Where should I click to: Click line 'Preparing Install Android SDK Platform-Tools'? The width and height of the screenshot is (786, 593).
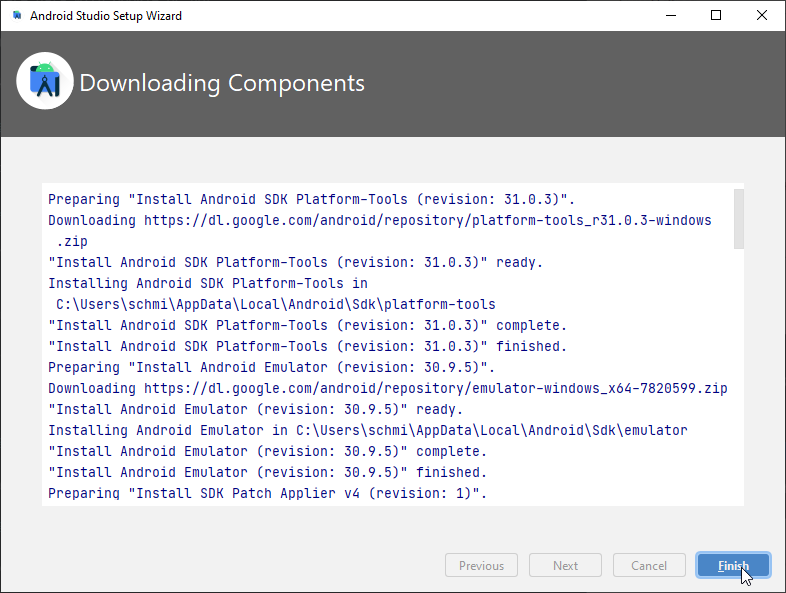pos(311,200)
